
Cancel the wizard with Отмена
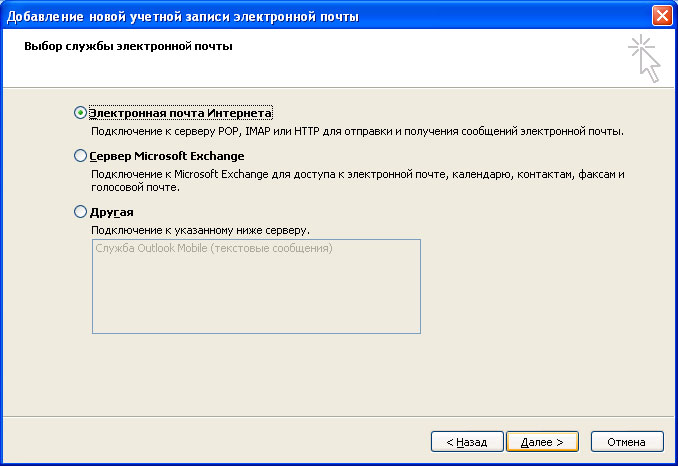627,441
